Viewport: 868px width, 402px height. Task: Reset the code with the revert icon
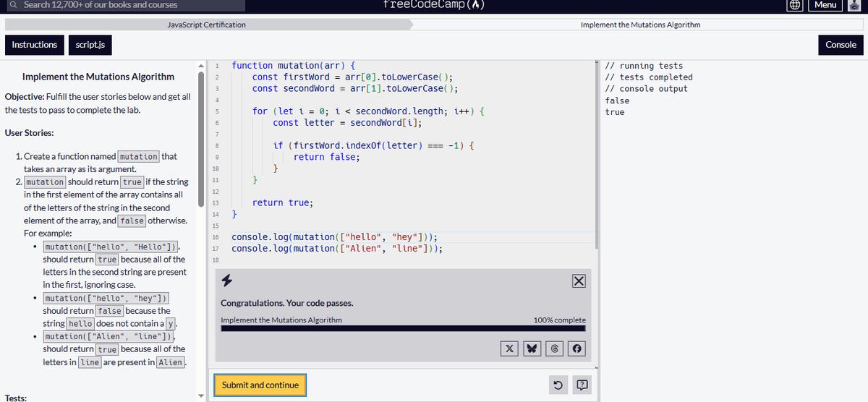(558, 385)
